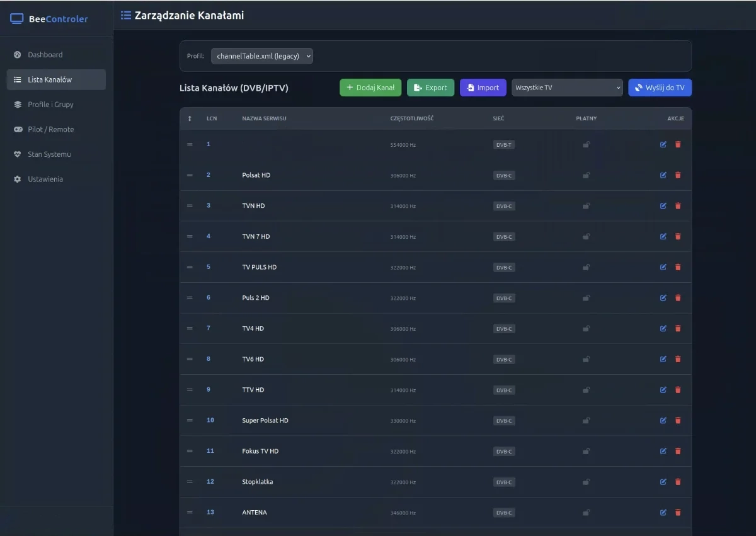Toggle the paid lock for Stopklatka
Screen dimensions: 756x536
[586, 482]
